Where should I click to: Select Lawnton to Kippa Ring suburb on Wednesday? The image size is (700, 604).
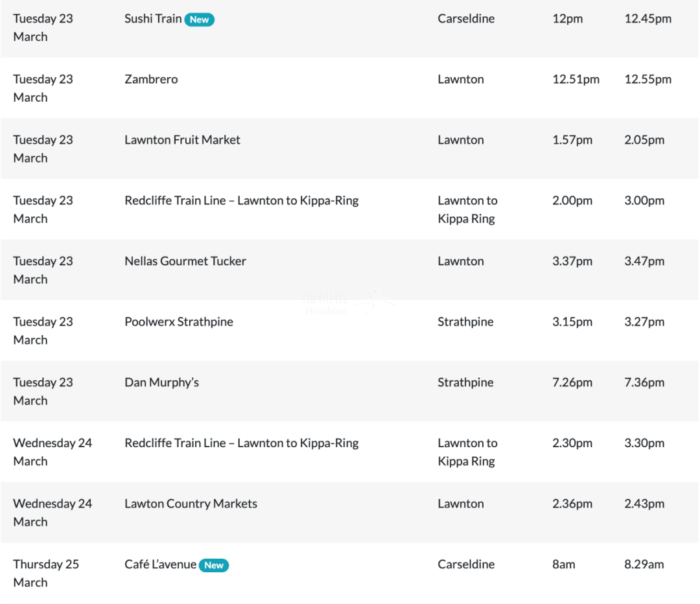(467, 452)
